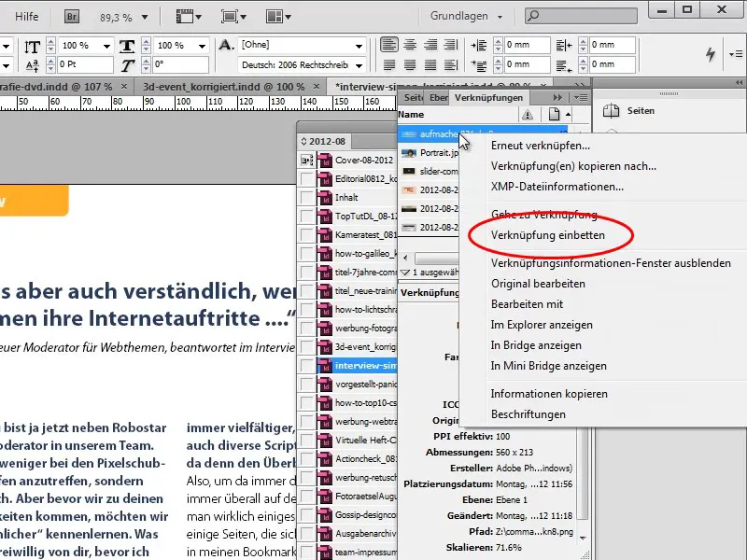Close the 3d-event_korrigiert.indd tab
The height and width of the screenshot is (560, 747).
point(317,87)
